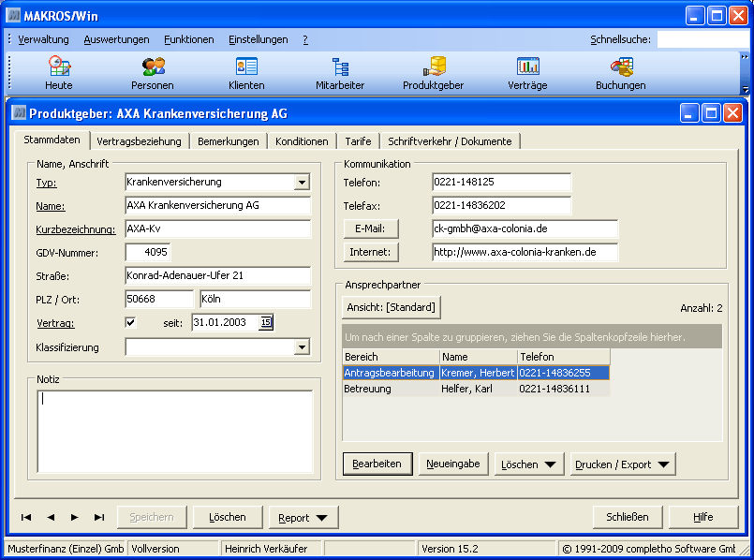Open the Auswertungen menu
754x560 pixels.
click(x=116, y=39)
